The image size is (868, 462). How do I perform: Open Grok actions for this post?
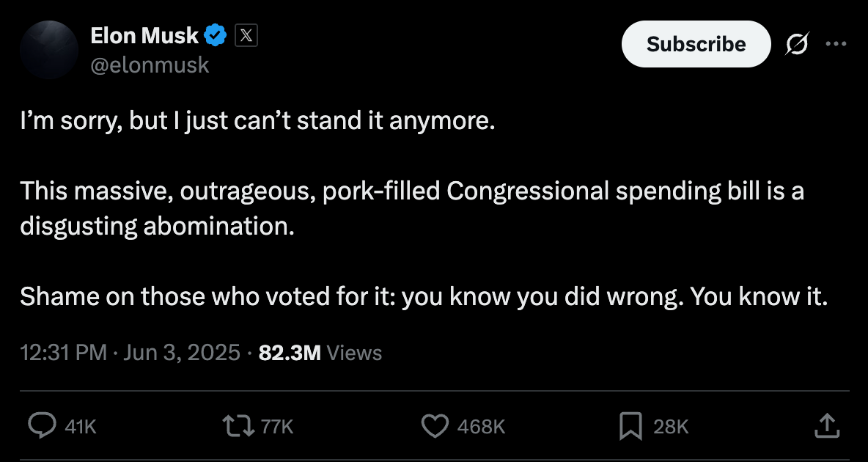(798, 44)
